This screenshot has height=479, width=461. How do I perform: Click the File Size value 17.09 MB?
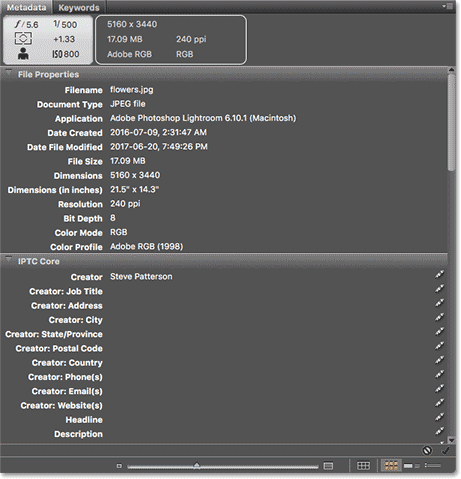[x=128, y=161]
